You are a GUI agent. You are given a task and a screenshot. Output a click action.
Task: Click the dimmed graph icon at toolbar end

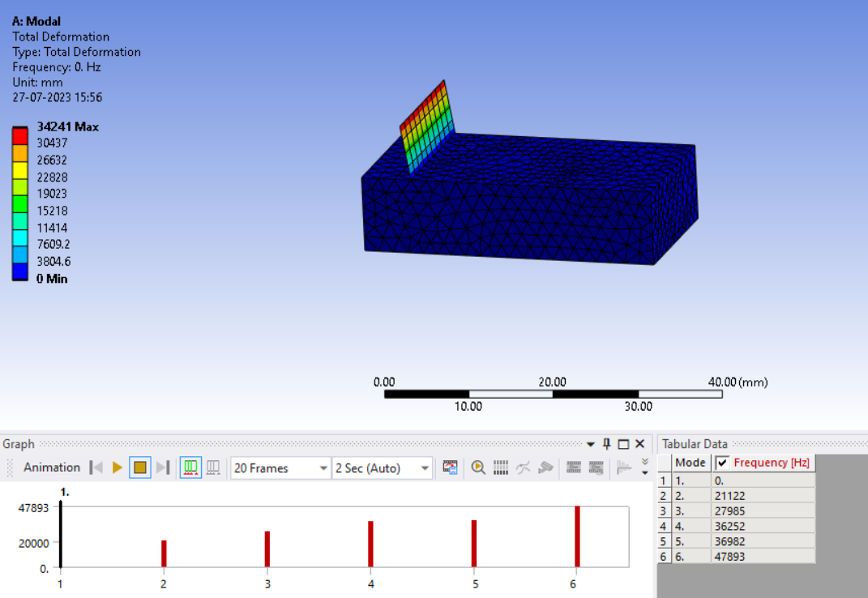pos(624,468)
